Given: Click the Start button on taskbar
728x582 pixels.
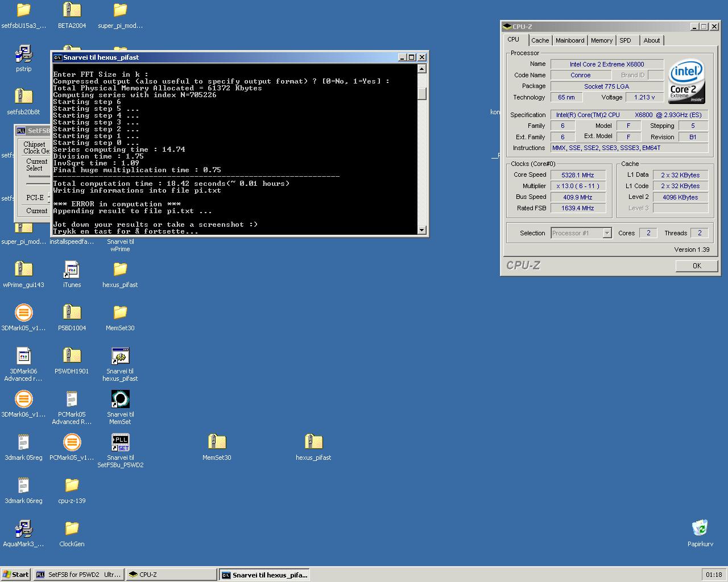Looking at the screenshot, I should (x=16, y=575).
